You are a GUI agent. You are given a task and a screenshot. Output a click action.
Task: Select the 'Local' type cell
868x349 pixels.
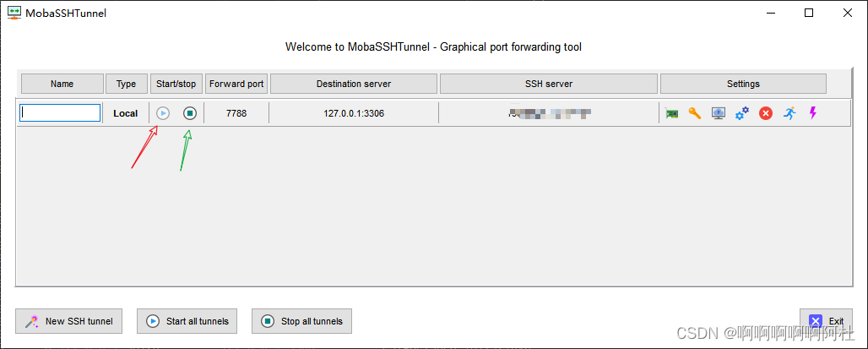point(126,113)
